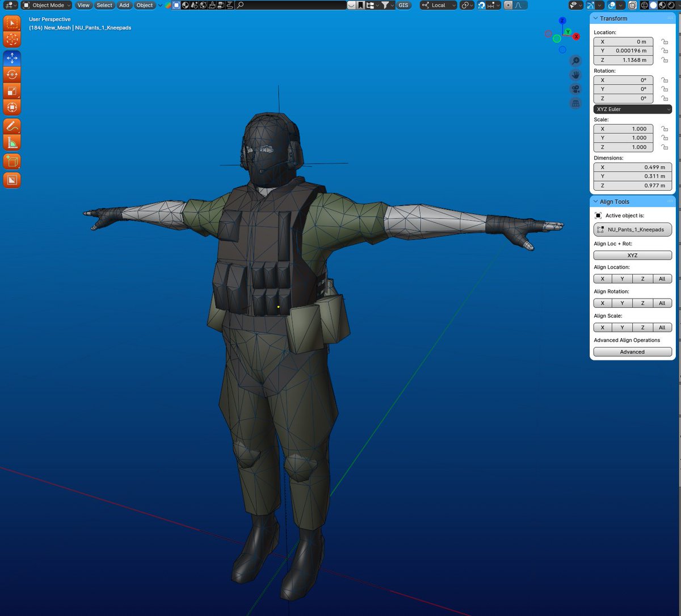Click the green Y axis on navigation gizmo

tap(567, 32)
